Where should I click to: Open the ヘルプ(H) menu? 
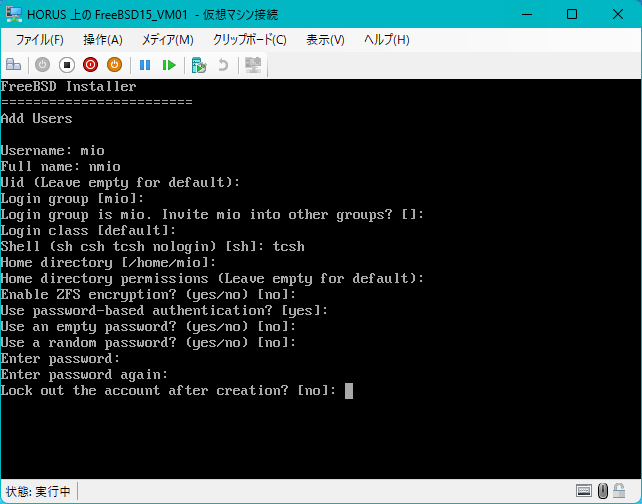click(x=387, y=40)
